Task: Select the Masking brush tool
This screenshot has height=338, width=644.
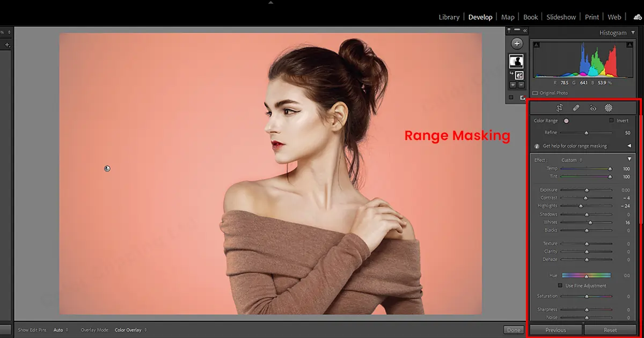Action: [x=608, y=107]
